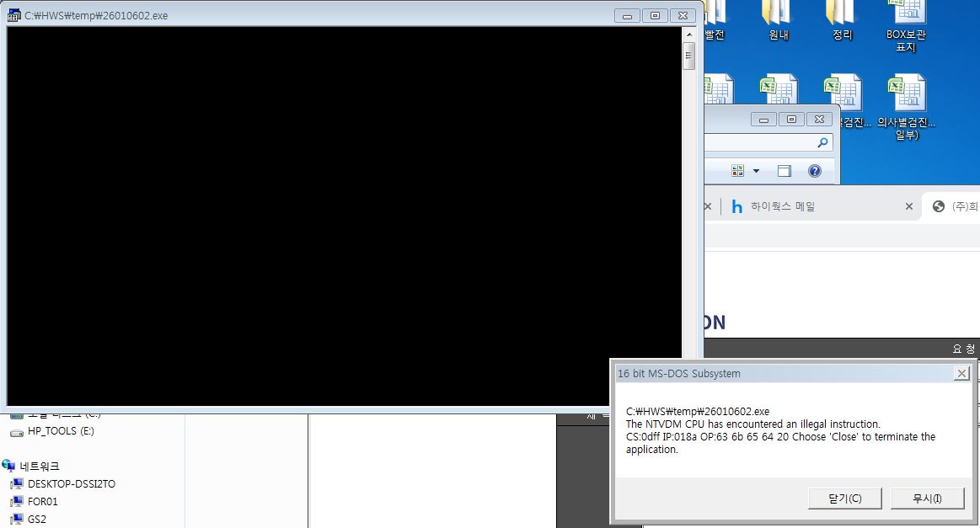The width and height of the screenshot is (980, 528).
Task: Select the 정리 folder on the desktop
Action: (x=842, y=20)
